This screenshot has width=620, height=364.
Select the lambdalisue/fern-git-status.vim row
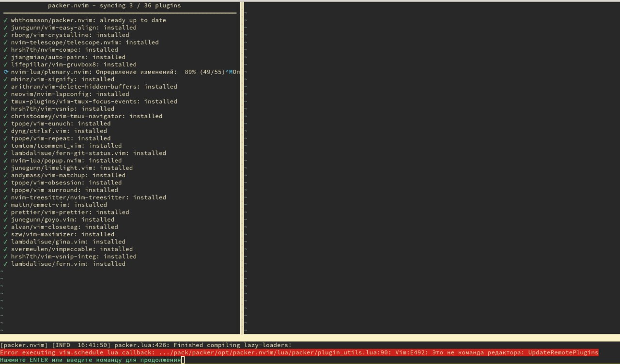pos(85,153)
